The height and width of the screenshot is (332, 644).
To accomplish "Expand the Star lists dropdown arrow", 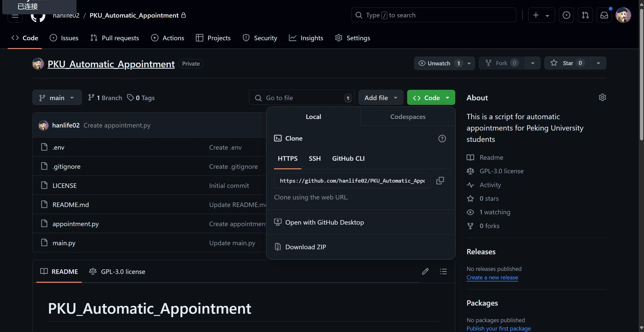I will coord(598,63).
